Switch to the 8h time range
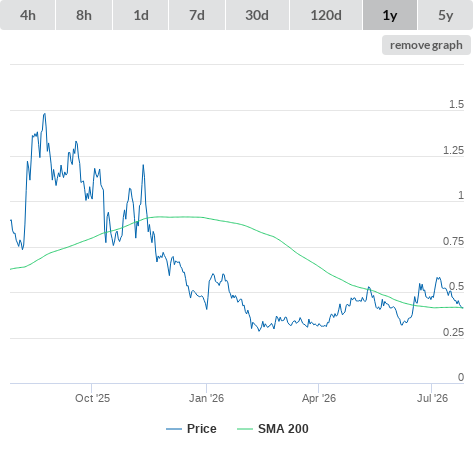Viewport: 474px width, 455px height. (x=84, y=15)
